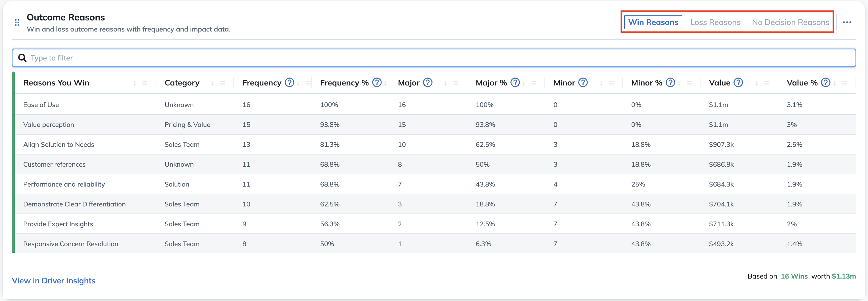This screenshot has width=868, height=301.
Task: Open column menu for Reasons You Win
Action: tap(145, 83)
